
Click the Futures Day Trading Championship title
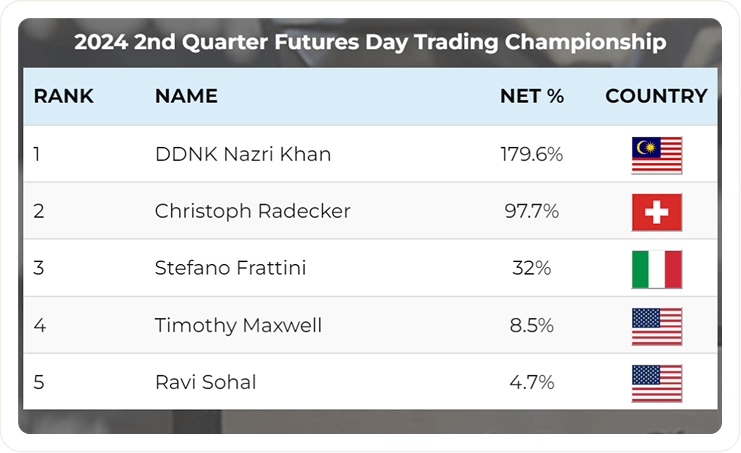click(370, 43)
